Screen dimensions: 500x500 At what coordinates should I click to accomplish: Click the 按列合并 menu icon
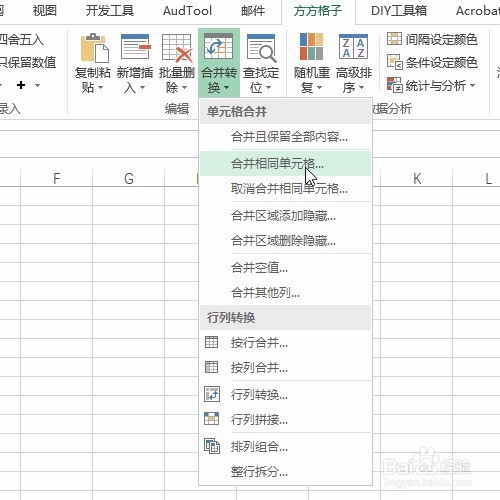pos(211,367)
